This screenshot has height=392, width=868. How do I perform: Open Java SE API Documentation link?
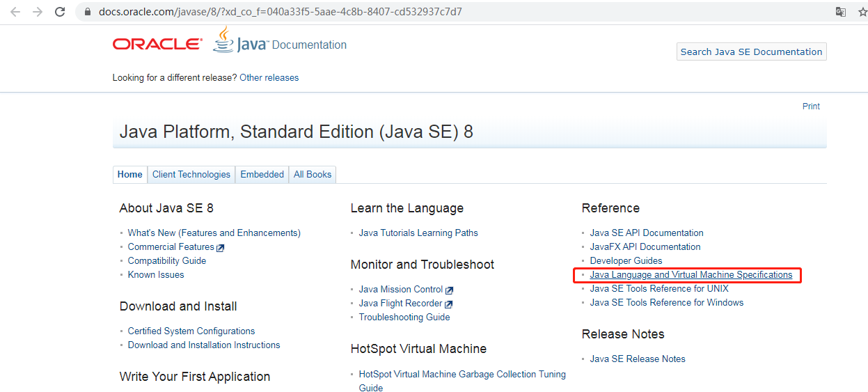647,233
